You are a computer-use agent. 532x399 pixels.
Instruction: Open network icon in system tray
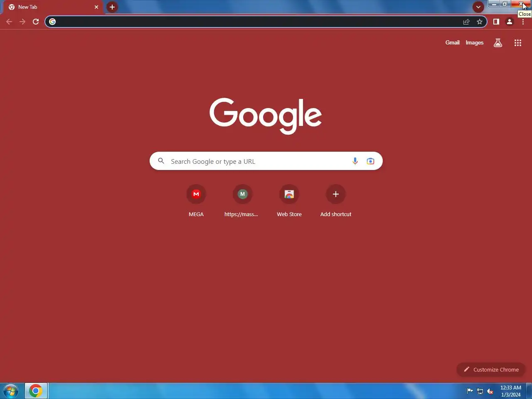click(480, 391)
